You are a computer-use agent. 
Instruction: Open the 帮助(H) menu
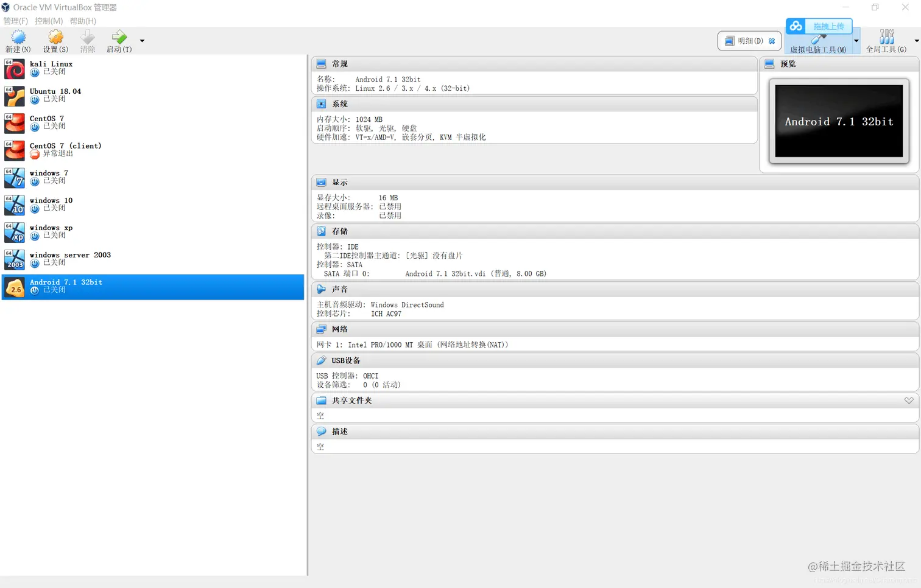pos(83,21)
